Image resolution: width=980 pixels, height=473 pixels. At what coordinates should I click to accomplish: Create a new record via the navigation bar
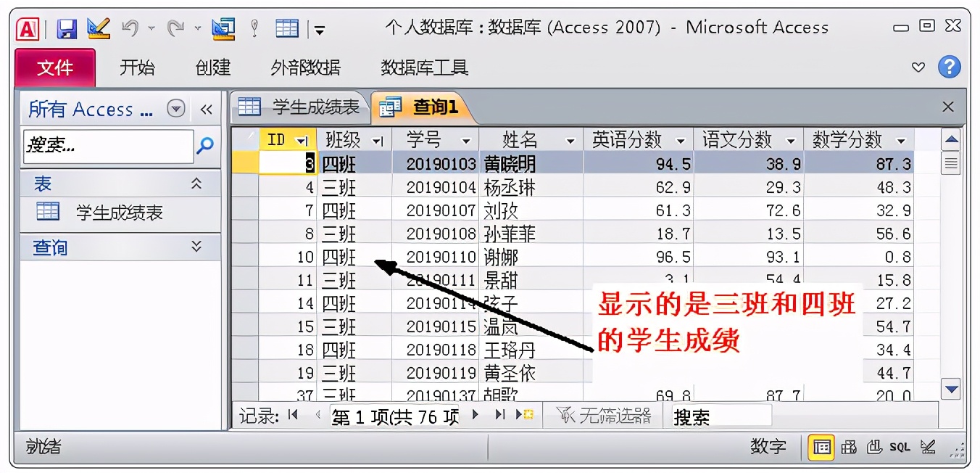[x=524, y=414]
